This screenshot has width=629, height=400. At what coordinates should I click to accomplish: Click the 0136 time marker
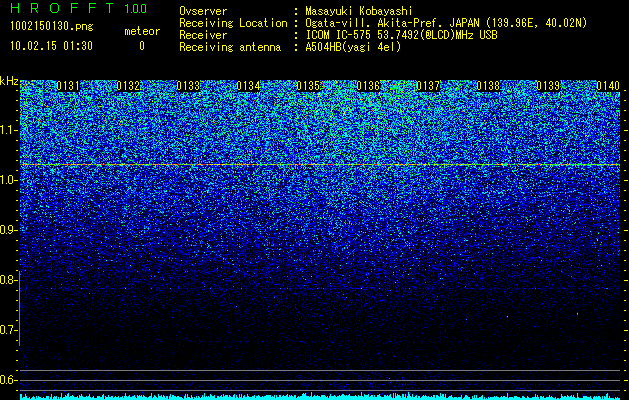coord(368,86)
